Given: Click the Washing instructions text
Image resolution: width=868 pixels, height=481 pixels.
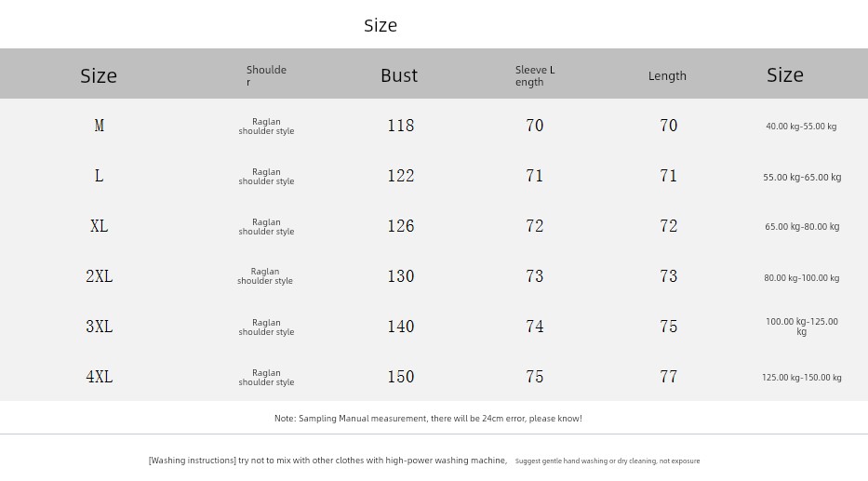Looking at the screenshot, I should pos(327,461).
